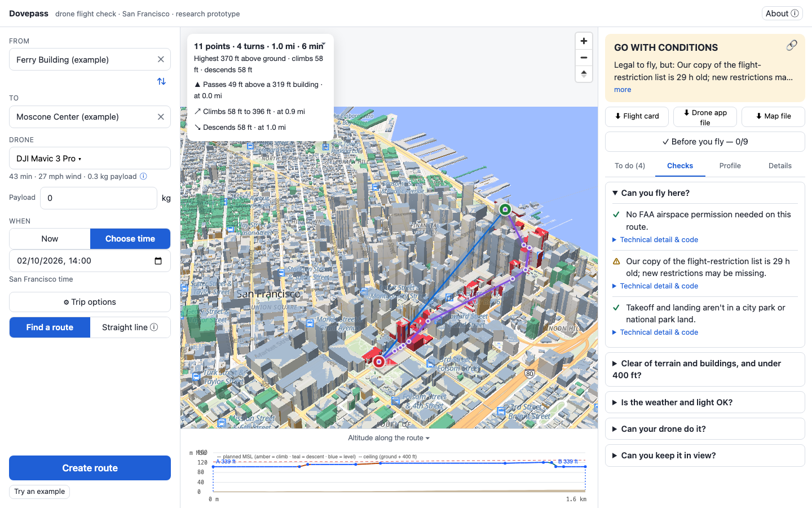Collapse the route summary card
Image resolution: width=812 pixels, height=508 pixels.
coord(324,43)
